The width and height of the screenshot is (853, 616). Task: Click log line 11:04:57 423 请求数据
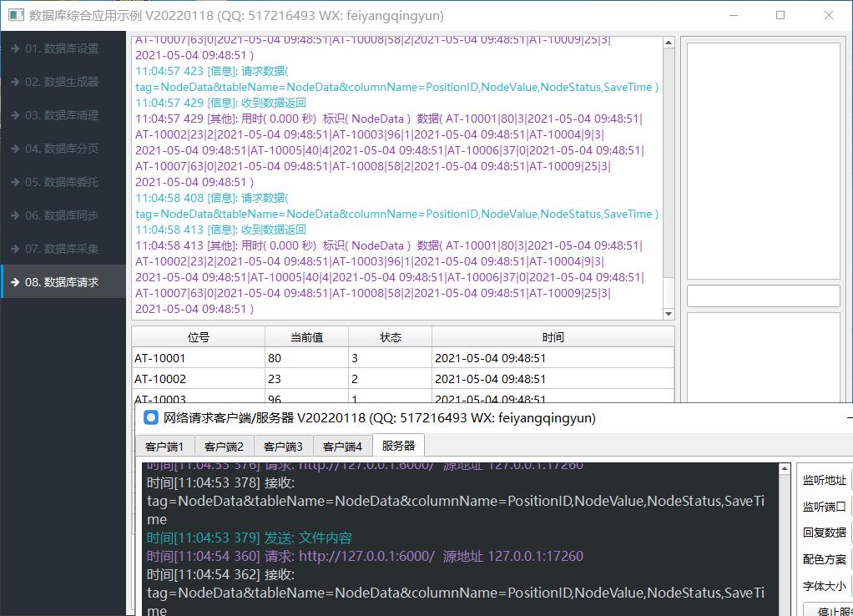[212, 71]
